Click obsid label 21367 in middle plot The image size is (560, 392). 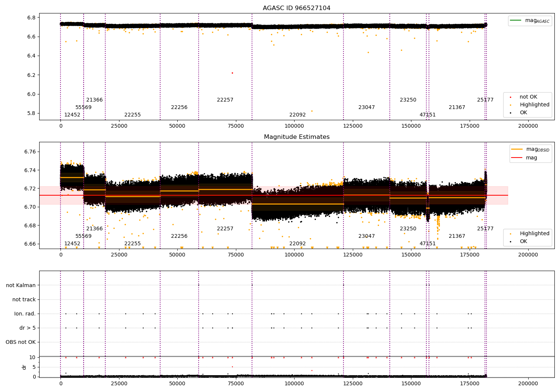(457, 236)
